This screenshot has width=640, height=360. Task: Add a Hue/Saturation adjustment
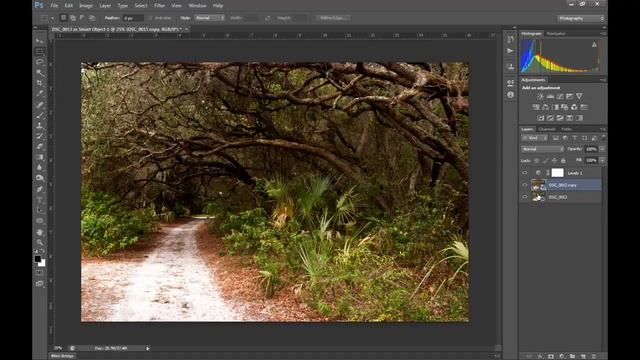536,107
